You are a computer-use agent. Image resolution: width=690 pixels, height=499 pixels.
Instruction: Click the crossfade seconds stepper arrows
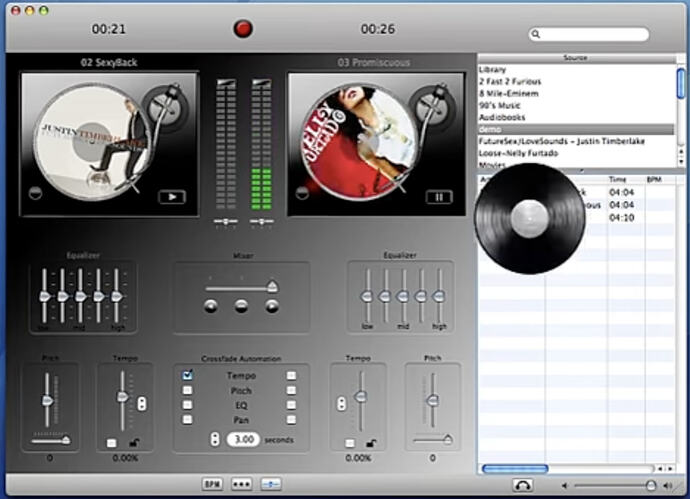[x=215, y=439]
